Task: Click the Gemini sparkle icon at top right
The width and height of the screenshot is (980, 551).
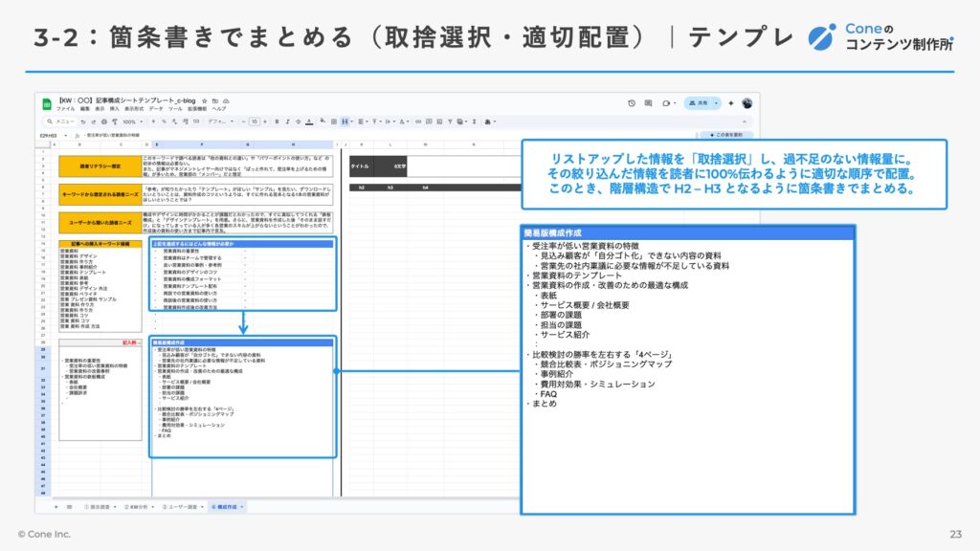Action: (x=730, y=103)
